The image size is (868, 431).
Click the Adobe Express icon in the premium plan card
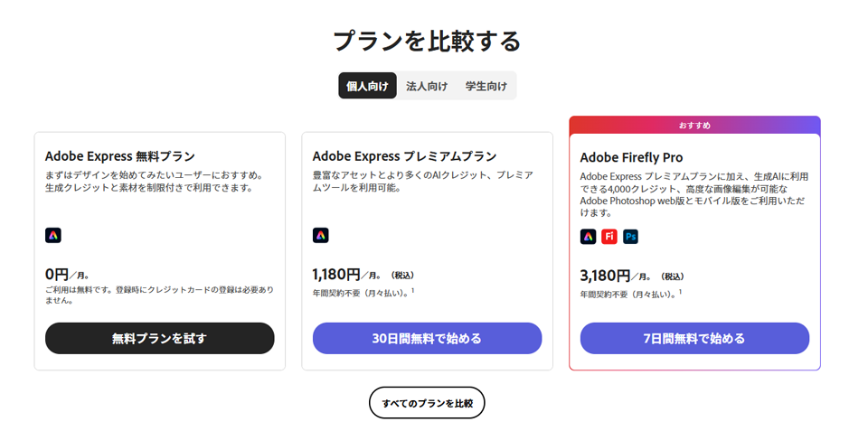click(x=321, y=236)
